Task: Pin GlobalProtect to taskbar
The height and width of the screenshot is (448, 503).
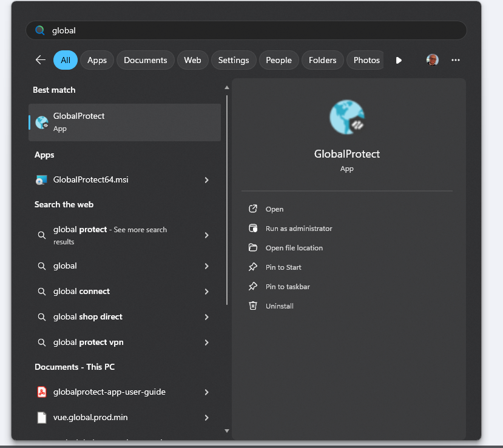Action: tap(288, 287)
